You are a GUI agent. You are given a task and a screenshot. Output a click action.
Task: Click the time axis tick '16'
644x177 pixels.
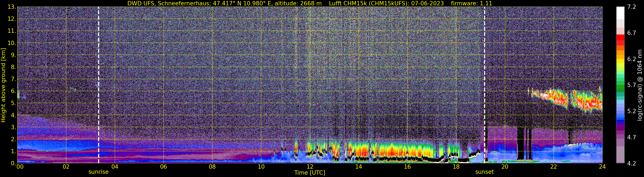407,167
